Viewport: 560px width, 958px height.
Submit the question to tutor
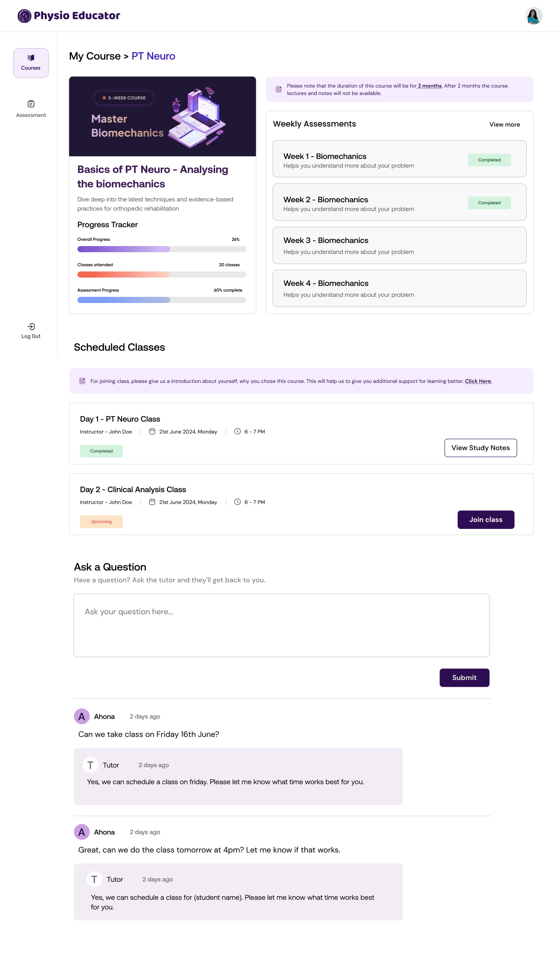(464, 678)
